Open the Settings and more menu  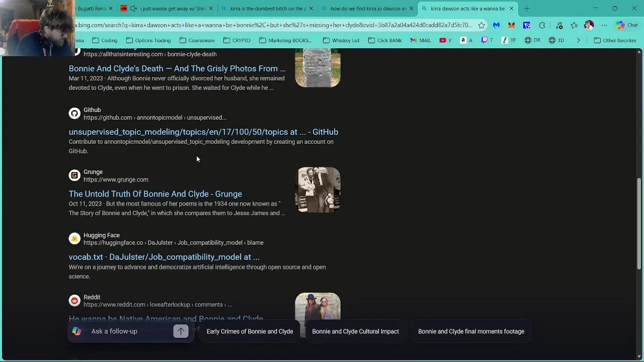coord(604,25)
